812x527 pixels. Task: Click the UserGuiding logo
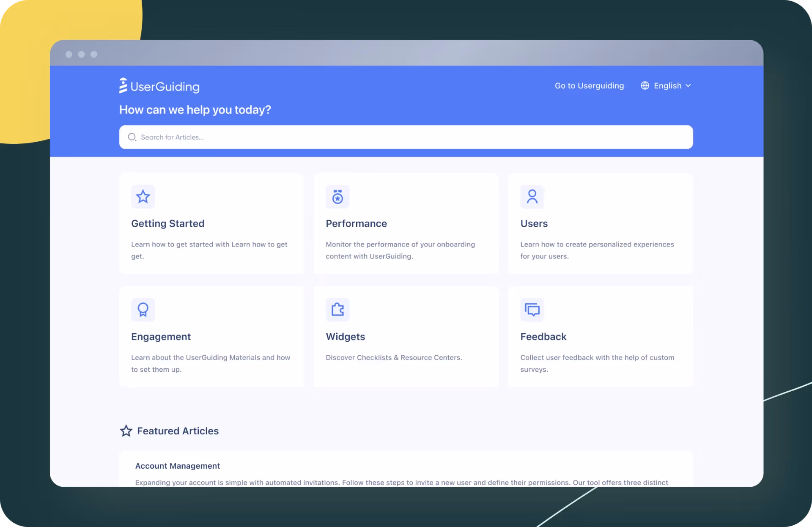[159, 86]
